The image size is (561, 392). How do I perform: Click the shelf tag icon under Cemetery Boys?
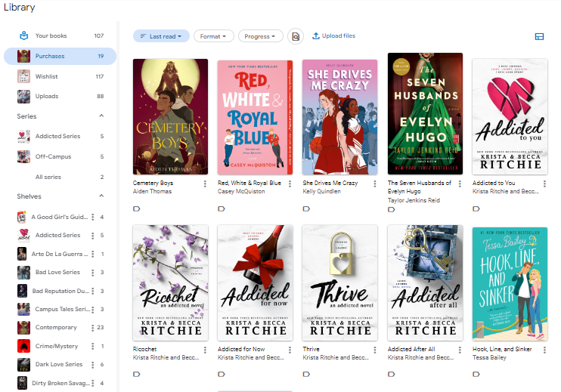tap(136, 208)
